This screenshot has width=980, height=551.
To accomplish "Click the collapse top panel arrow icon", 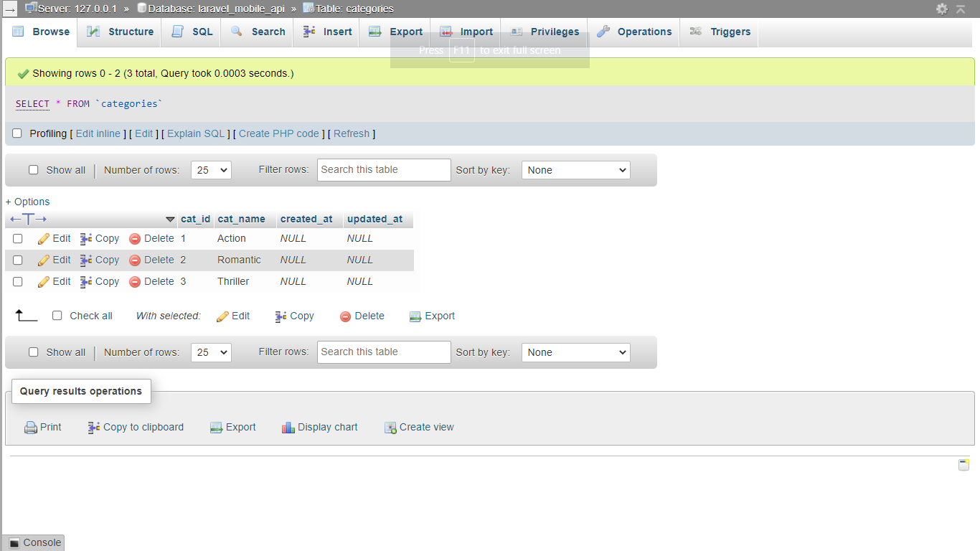I will click(x=961, y=9).
